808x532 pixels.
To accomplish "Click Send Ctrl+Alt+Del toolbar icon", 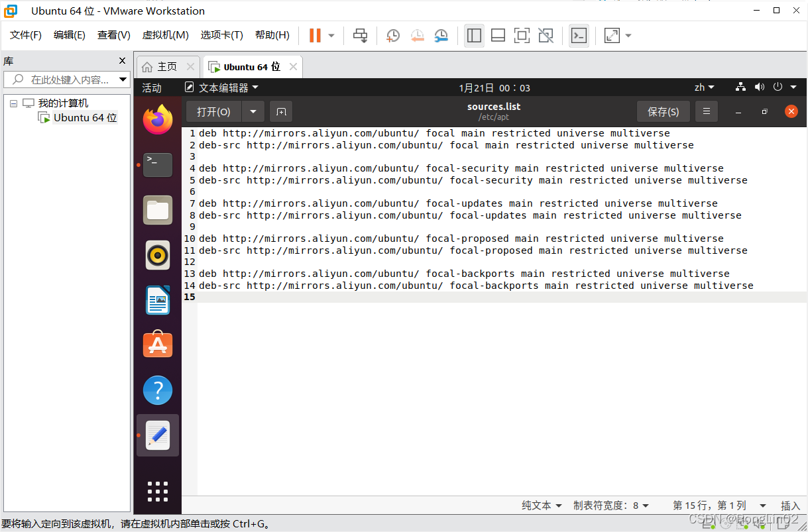I will tap(360, 35).
